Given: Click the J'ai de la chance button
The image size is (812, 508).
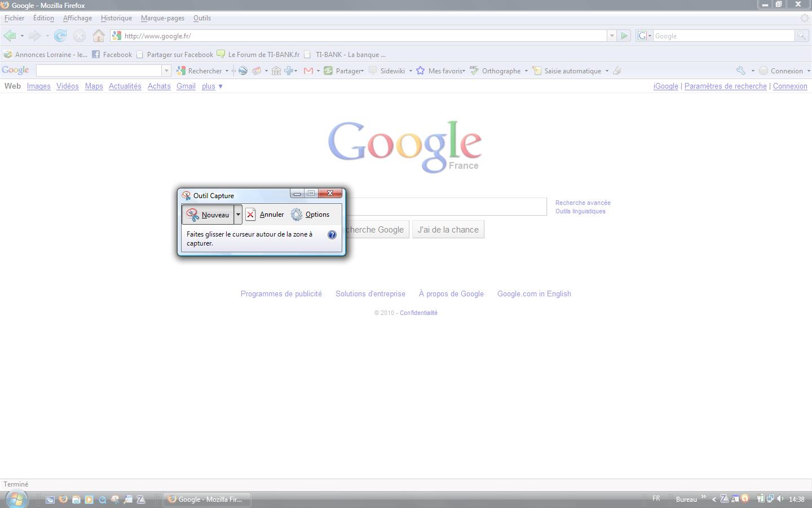Looking at the screenshot, I should pyautogui.click(x=448, y=230).
